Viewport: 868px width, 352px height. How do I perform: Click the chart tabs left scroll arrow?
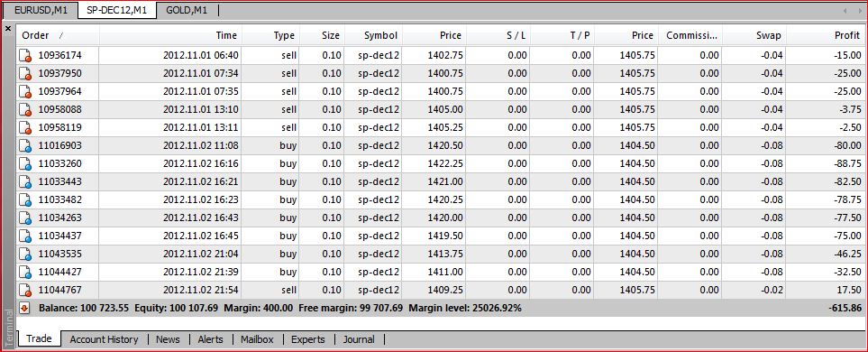(x=845, y=11)
